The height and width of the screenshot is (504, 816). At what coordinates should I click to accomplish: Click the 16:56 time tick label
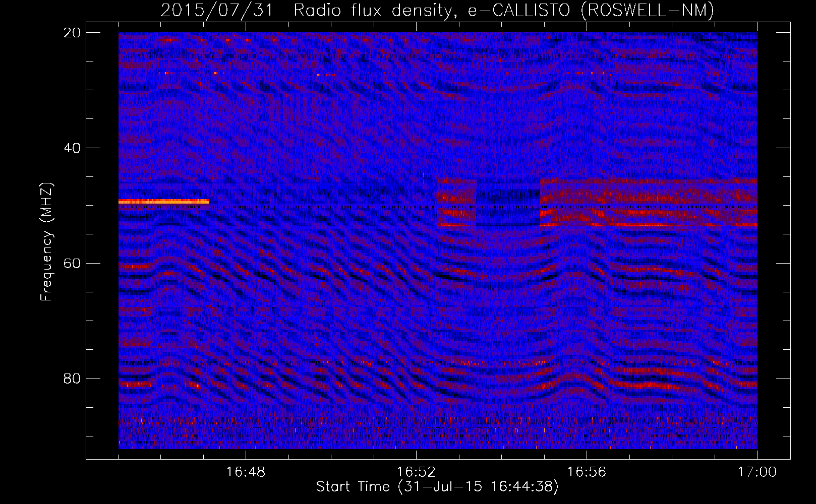(587, 472)
